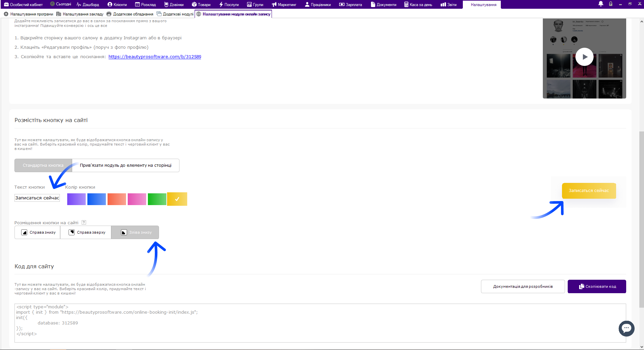Image resolution: width=644 pixels, height=350 pixels.
Task: Open the Розклад section
Action: [x=146, y=4]
